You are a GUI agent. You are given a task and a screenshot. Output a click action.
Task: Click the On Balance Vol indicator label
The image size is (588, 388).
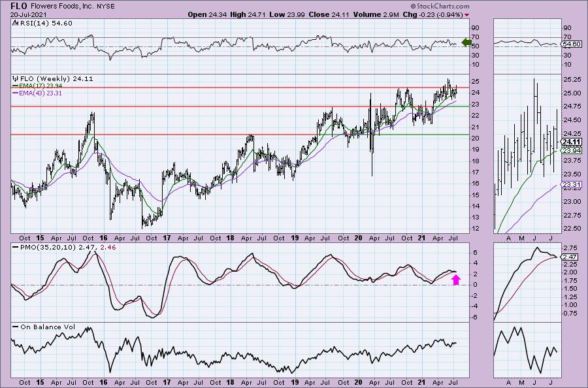tap(48, 327)
